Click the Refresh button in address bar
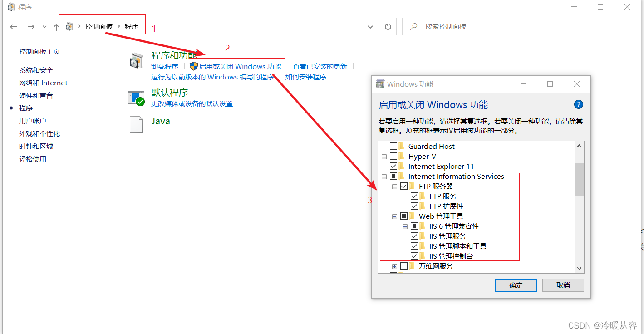This screenshot has height=334, width=644. pyautogui.click(x=388, y=27)
